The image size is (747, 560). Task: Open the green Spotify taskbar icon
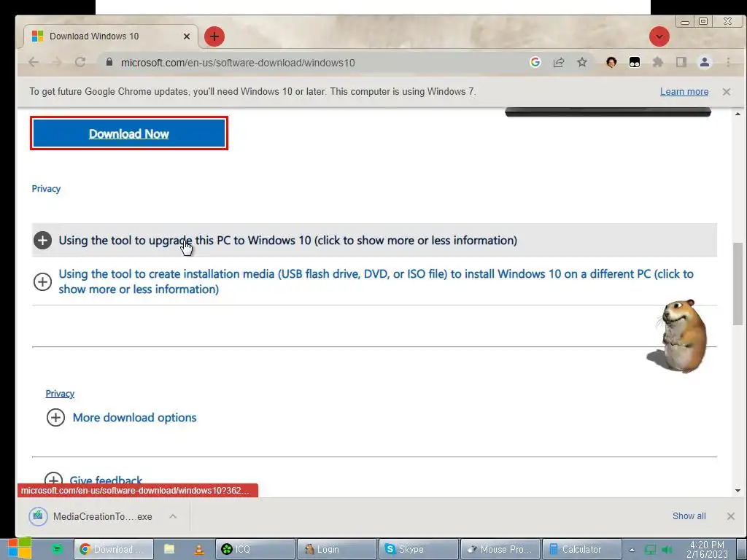[57, 549]
